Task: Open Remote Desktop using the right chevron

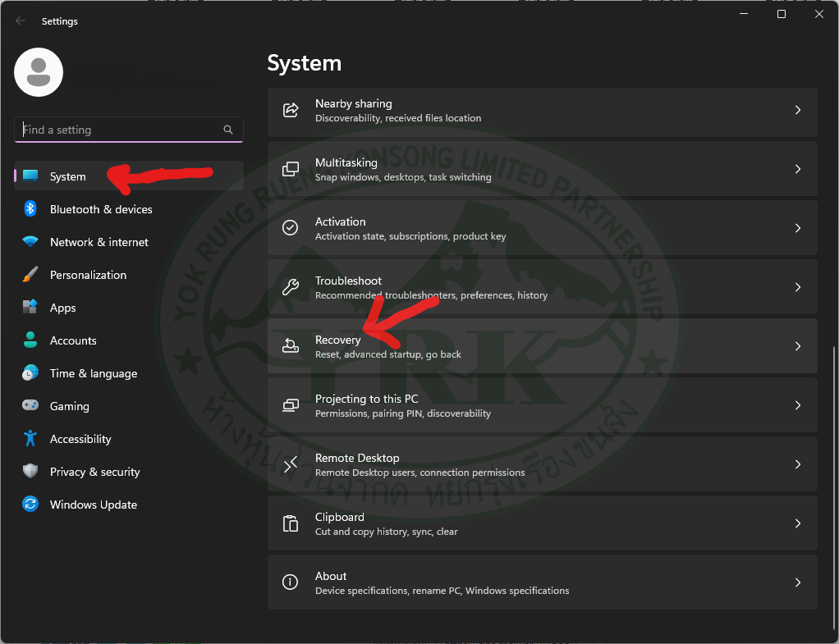Action: tap(798, 464)
